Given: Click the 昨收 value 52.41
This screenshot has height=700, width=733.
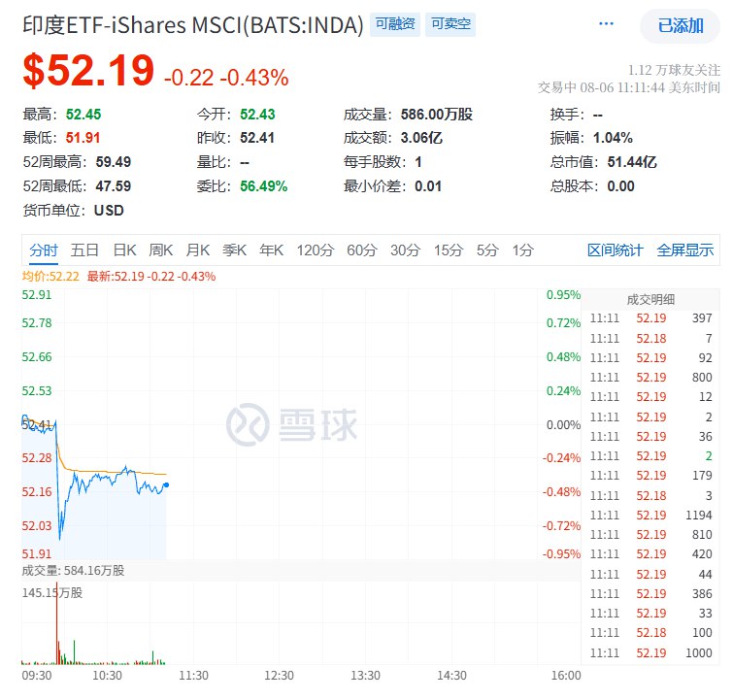Looking at the screenshot, I should pyautogui.click(x=257, y=138).
